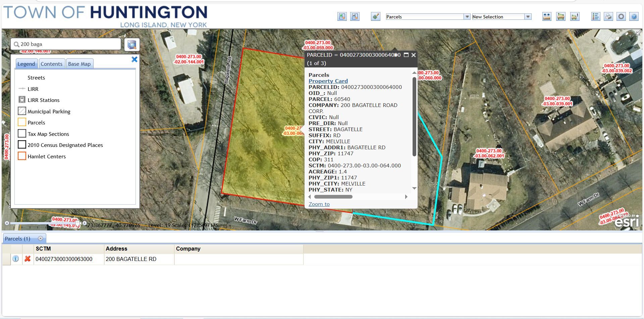644x319 pixels.
Task: Click the info icon in the parcel row
Action: 15,259
